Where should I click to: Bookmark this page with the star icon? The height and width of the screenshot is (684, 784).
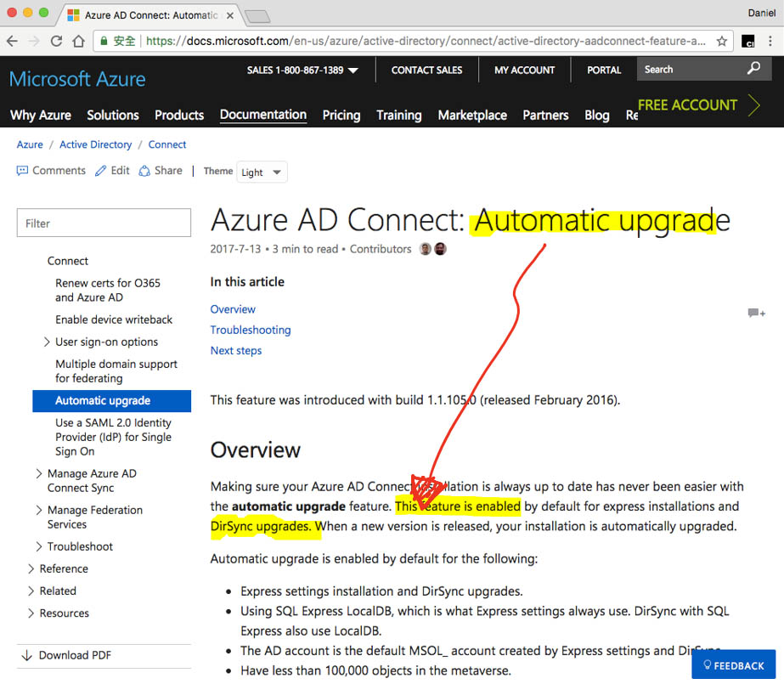click(721, 41)
